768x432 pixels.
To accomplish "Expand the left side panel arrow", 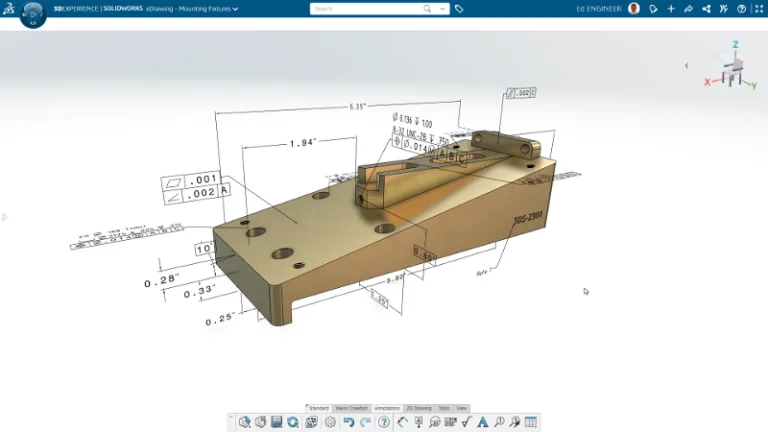I will pos(5,216).
